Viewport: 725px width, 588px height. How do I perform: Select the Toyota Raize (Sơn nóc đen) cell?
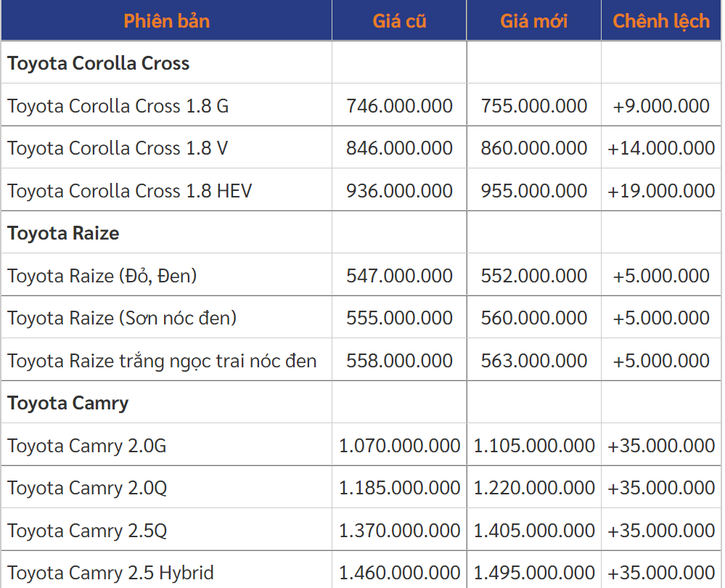tap(122, 318)
